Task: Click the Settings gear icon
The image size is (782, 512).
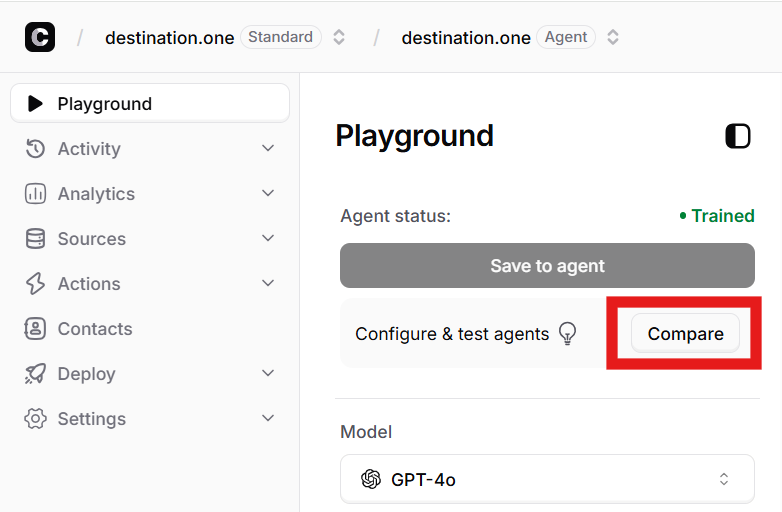Action: 35,419
